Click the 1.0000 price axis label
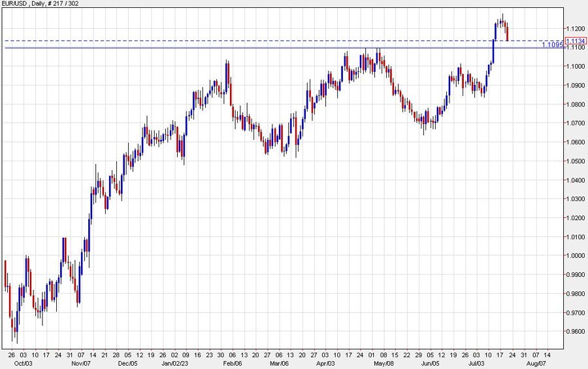This screenshot has width=588, height=369. point(572,256)
